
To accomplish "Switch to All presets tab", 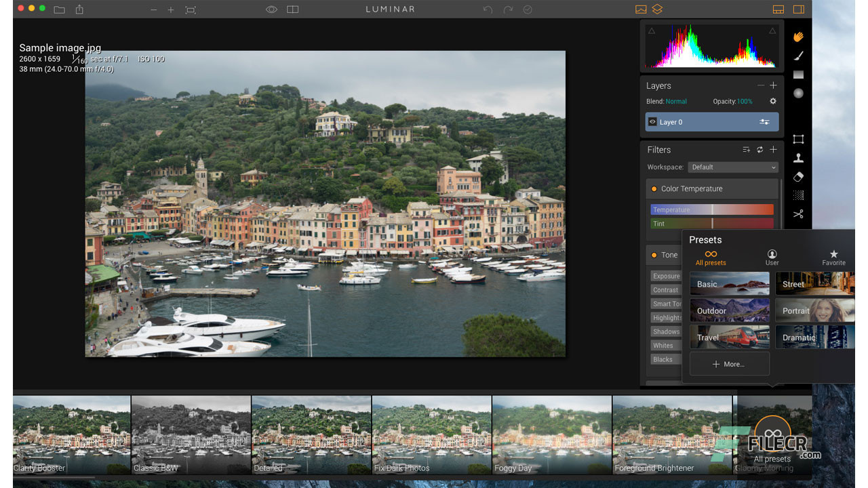I will coord(711,258).
